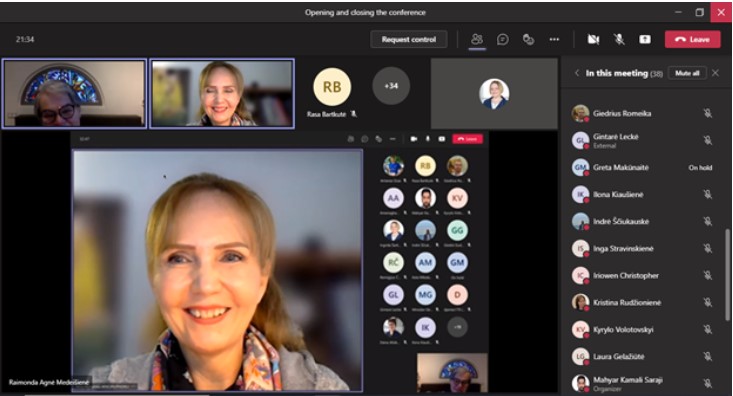Viewport: 733px width, 396px height.
Task: Unmute the microphone in the toolbar
Action: (x=619, y=39)
